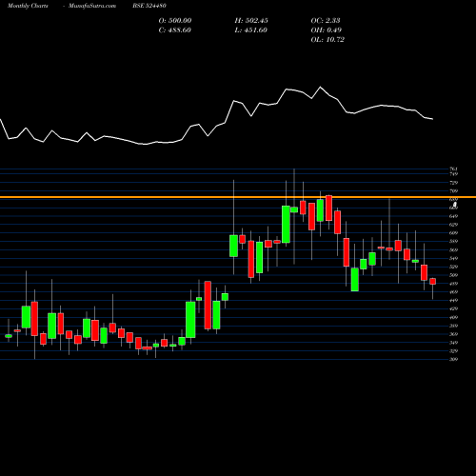Image resolution: width=476 pixels, height=476 pixels.
Task: Click the close value 'C: 488.60'
Action: 174,30
